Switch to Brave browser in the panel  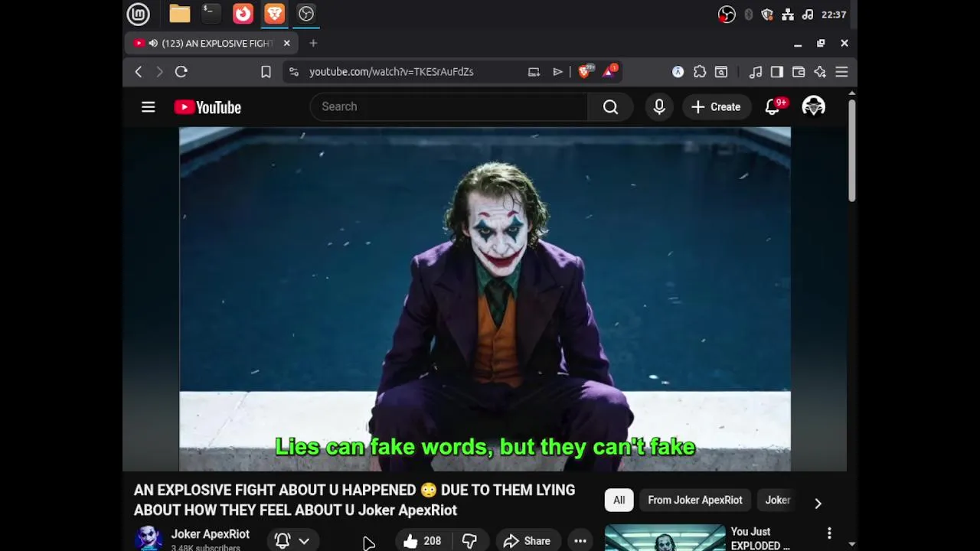274,14
